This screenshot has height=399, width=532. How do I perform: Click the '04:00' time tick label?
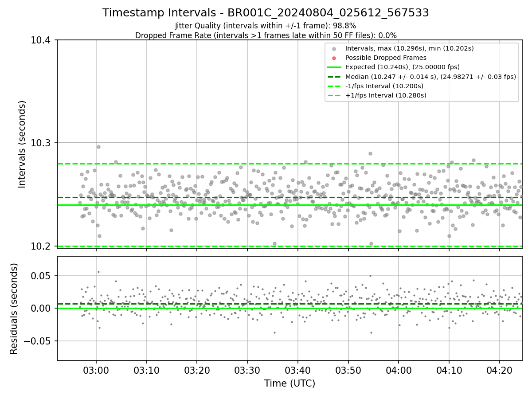(x=399, y=370)
